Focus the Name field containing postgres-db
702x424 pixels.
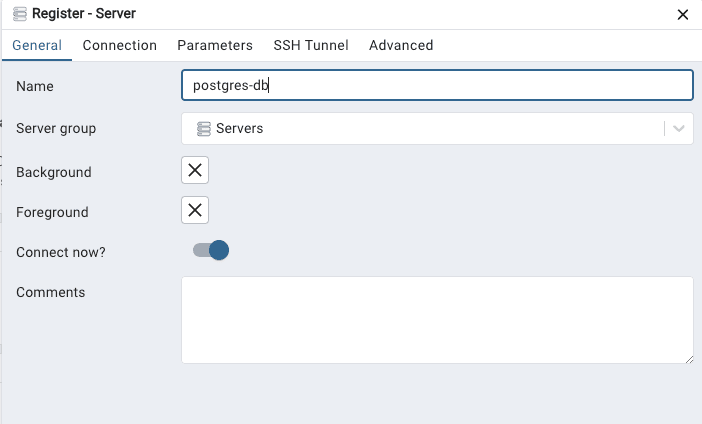tap(437, 85)
